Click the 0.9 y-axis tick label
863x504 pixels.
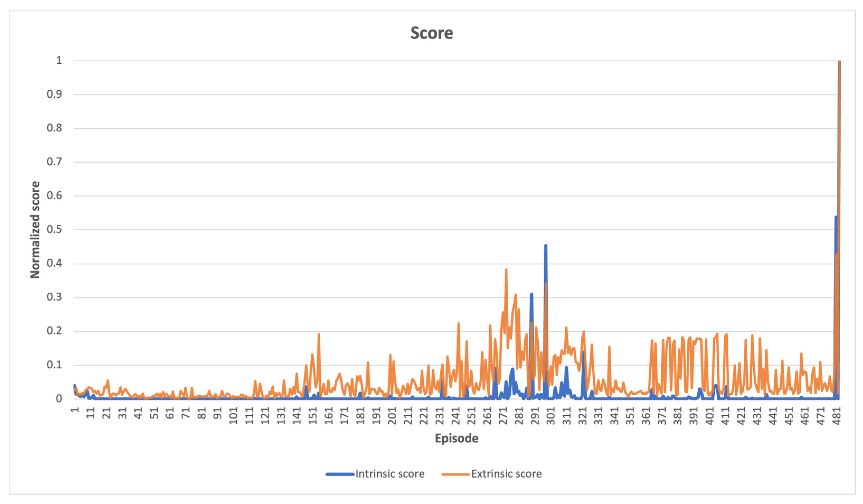tap(54, 94)
